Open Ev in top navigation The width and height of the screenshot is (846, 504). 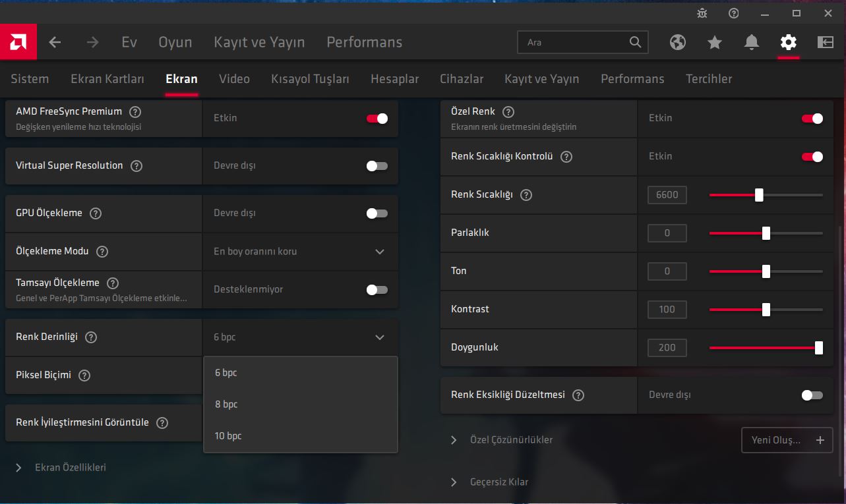(x=129, y=42)
